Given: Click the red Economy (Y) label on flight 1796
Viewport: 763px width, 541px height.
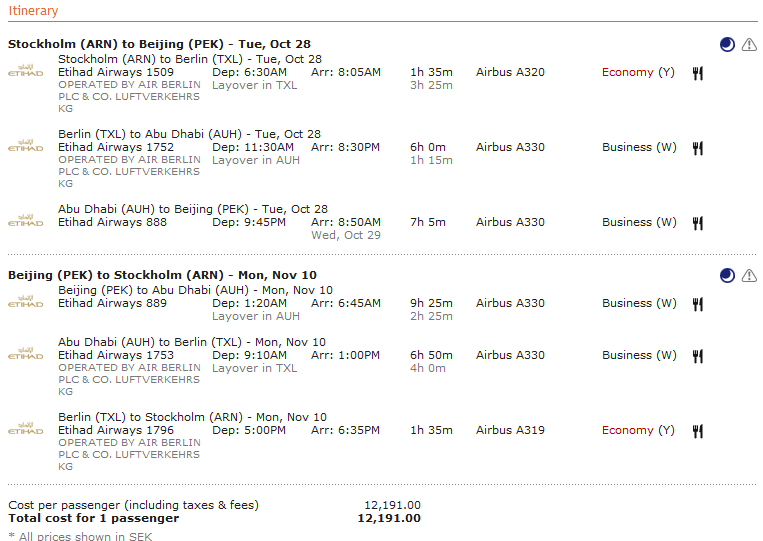Looking at the screenshot, I should (x=638, y=431).
